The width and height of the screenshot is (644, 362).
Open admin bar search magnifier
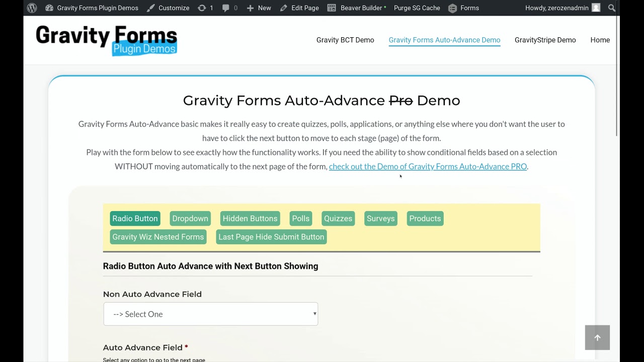click(611, 8)
